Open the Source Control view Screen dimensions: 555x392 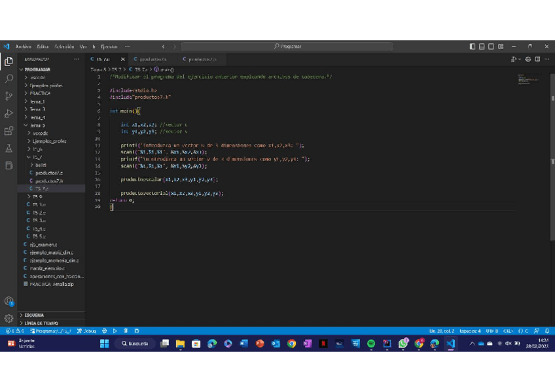9,96
